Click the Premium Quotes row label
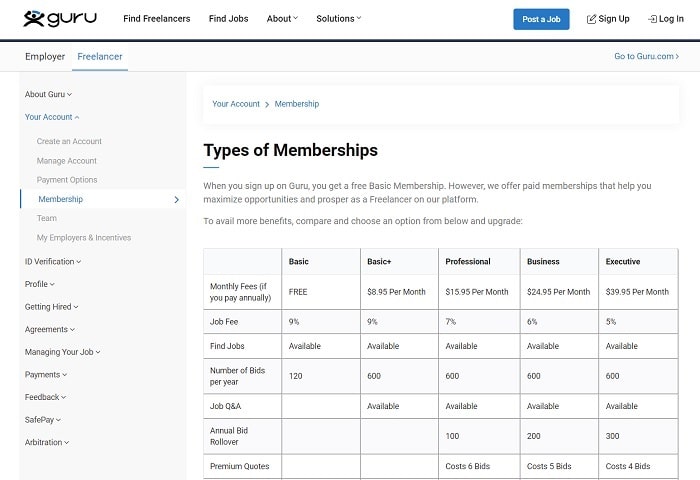This screenshot has height=480, width=700. tap(240, 466)
